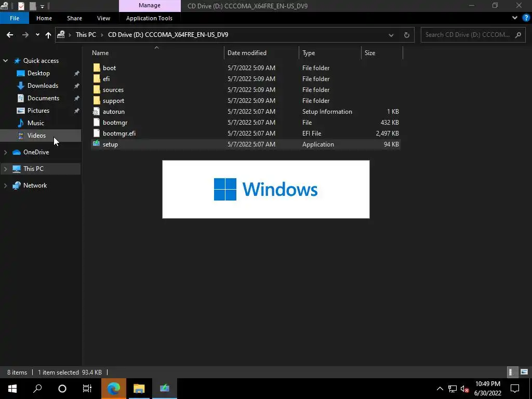Go back using the Back arrow

pos(10,35)
